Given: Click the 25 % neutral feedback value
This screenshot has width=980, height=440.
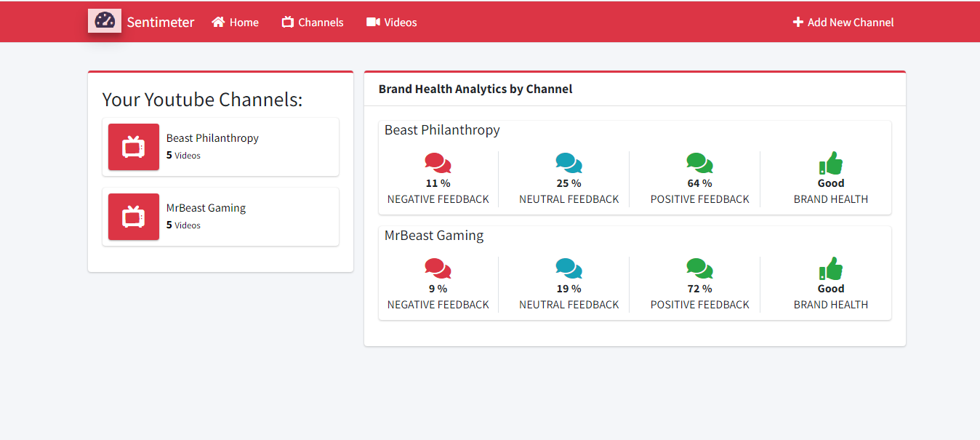Looking at the screenshot, I should pos(569,183).
